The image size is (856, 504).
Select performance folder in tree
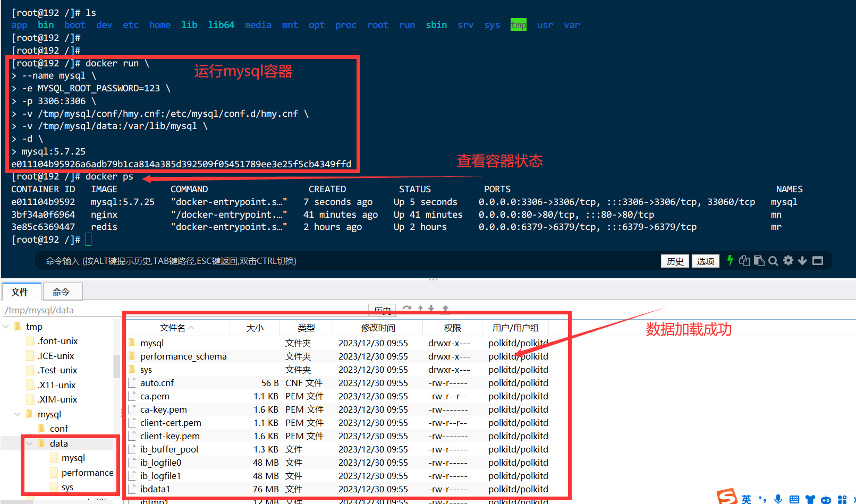(x=87, y=473)
